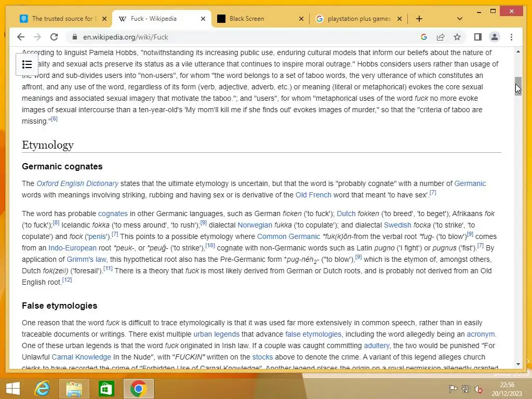
Task: Click the Chrome taskbar icon
Action: click(138, 389)
